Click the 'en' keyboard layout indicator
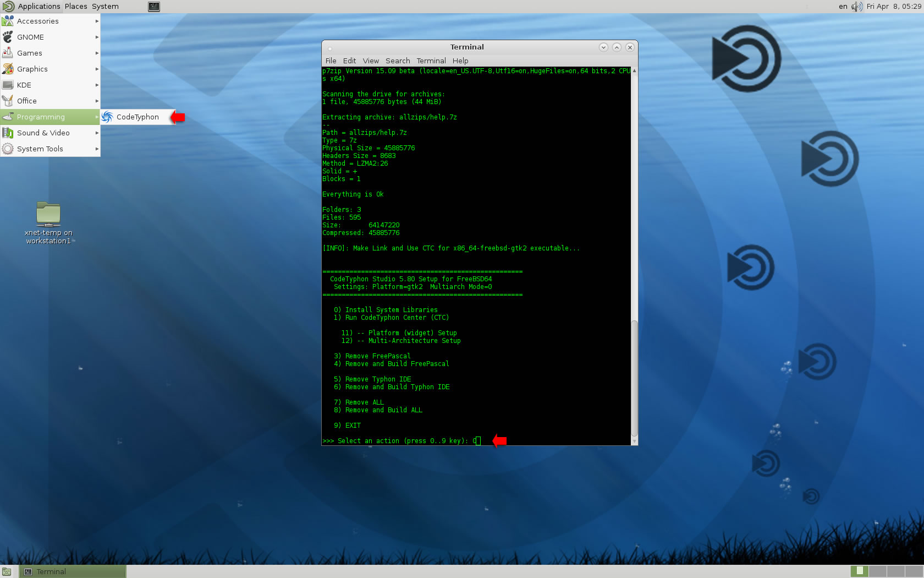 point(843,7)
